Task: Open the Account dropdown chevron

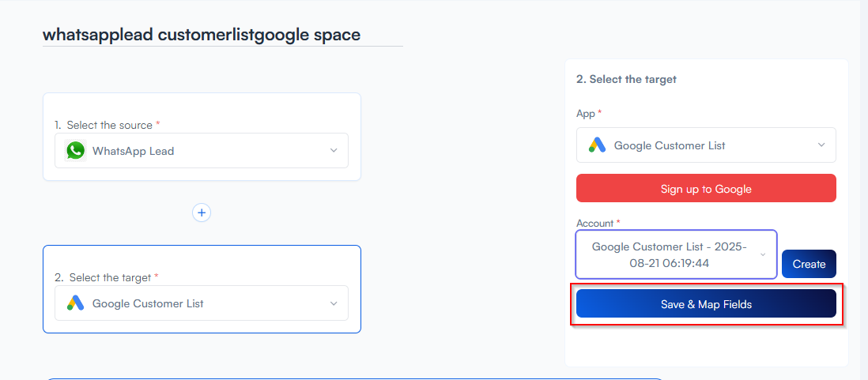Action: coord(763,254)
